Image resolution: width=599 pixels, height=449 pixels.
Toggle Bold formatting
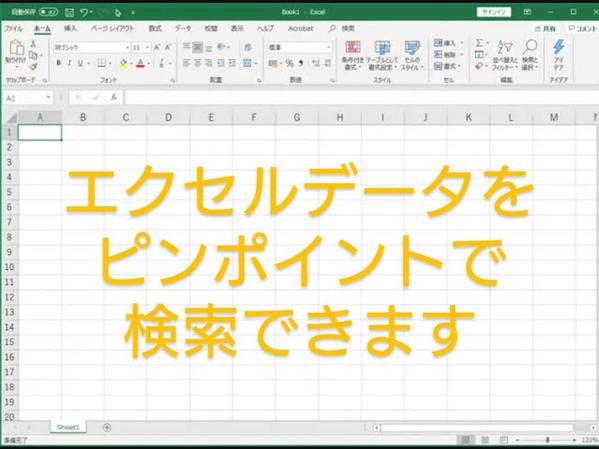tap(58, 63)
